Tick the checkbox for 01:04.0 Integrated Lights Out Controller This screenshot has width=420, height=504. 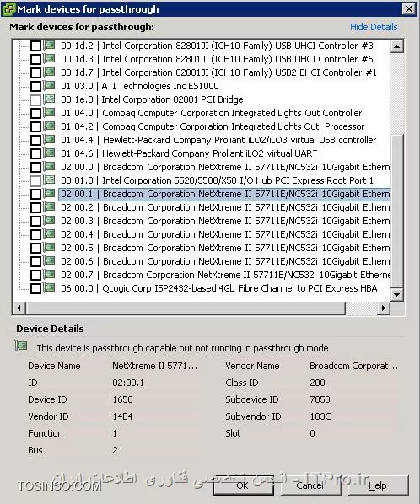click(35, 114)
